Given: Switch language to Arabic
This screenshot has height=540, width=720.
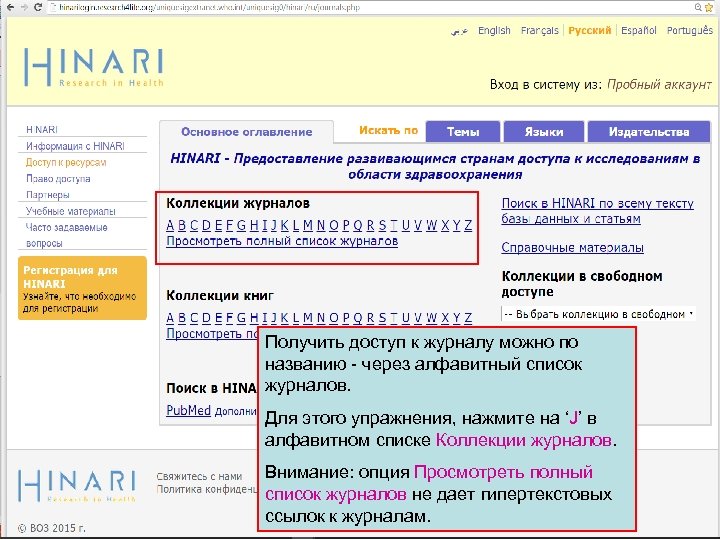Looking at the screenshot, I should 459,31.
